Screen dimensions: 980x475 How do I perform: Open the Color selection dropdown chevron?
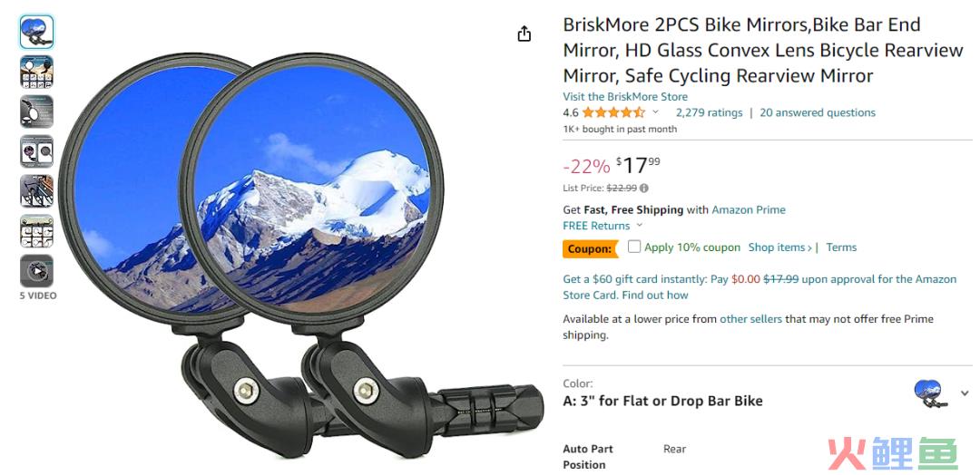pos(965,393)
